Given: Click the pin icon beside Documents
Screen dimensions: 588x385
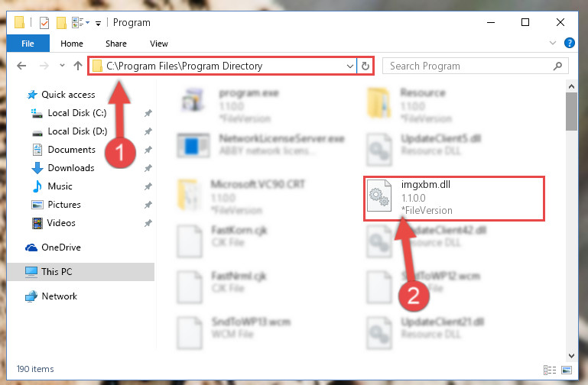Looking at the screenshot, I should 148,150.
